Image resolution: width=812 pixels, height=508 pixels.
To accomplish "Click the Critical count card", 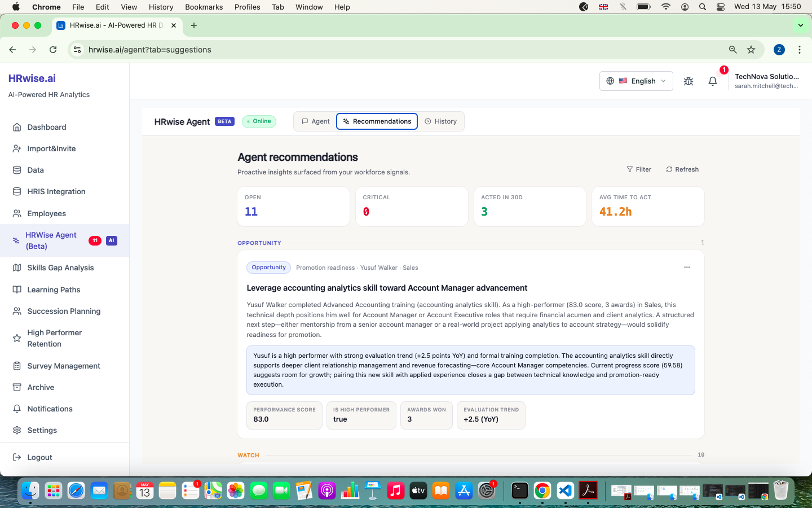I will [412, 207].
